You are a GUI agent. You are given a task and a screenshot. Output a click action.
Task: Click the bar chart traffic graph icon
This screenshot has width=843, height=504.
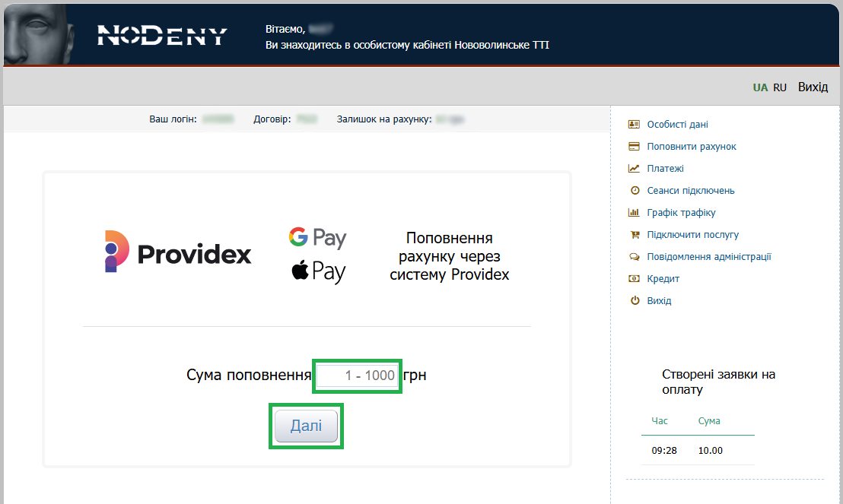tap(634, 212)
